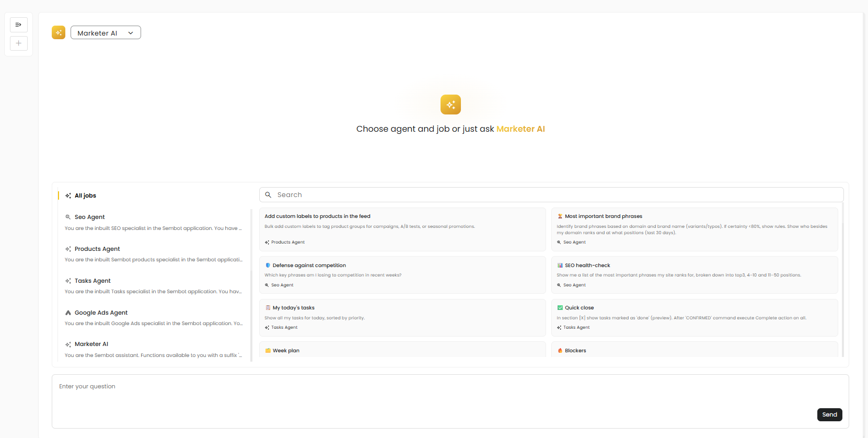
Task: Click the 'Marketer AI' orange heading text
Action: (520, 129)
